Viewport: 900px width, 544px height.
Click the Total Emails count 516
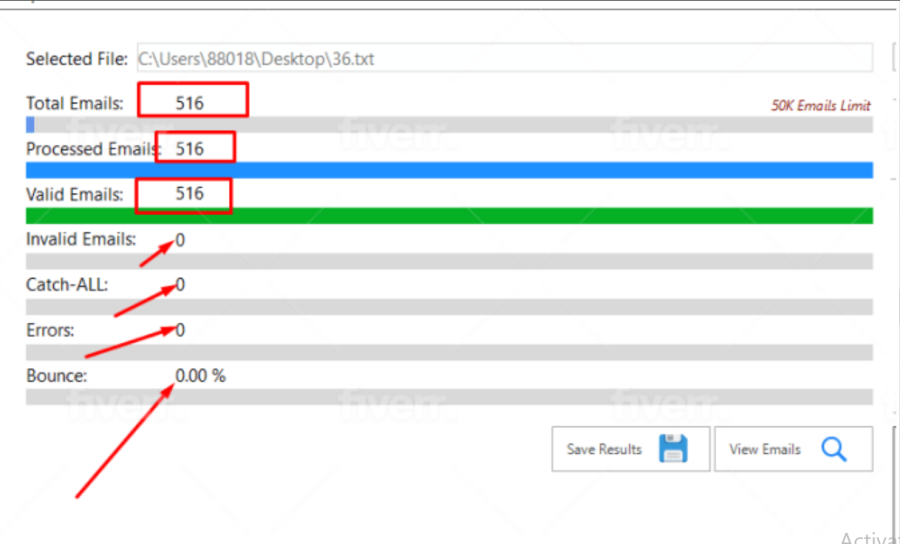pyautogui.click(x=189, y=103)
